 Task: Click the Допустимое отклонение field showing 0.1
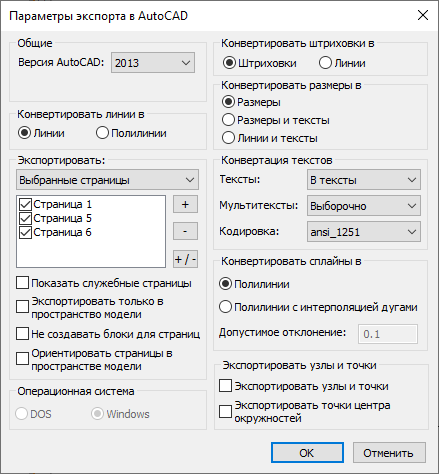click(x=388, y=334)
